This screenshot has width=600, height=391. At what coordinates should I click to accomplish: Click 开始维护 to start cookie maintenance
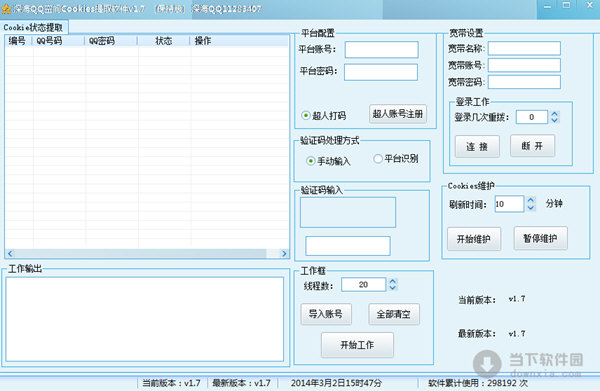[x=474, y=239]
